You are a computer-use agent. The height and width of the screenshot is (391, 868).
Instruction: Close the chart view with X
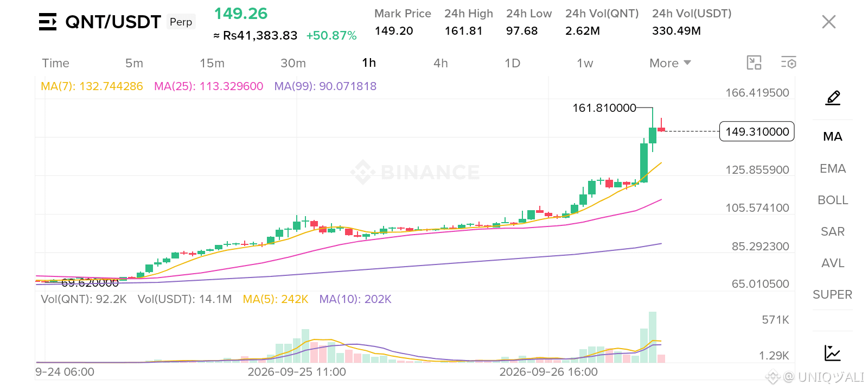[829, 22]
